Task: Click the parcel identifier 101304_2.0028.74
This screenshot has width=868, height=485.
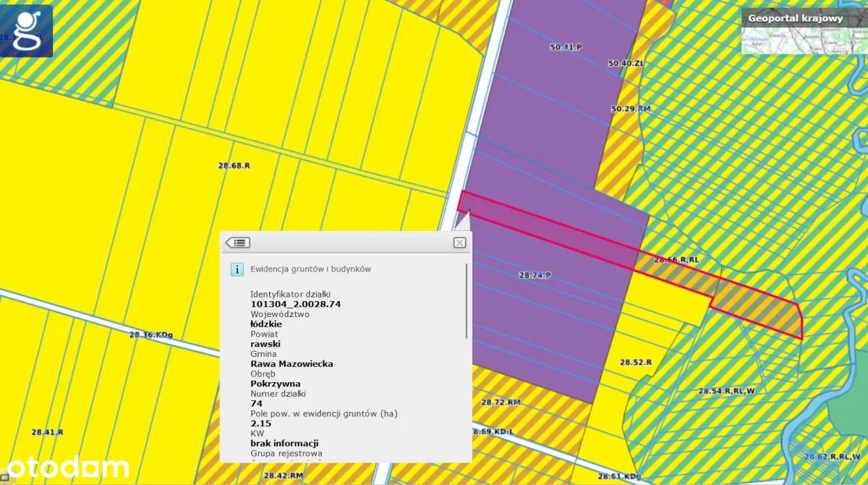Action: (295, 304)
